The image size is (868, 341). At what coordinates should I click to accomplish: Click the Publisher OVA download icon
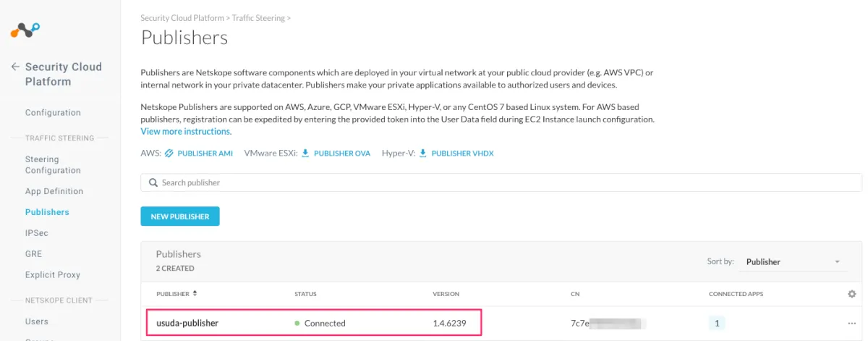[x=305, y=153]
